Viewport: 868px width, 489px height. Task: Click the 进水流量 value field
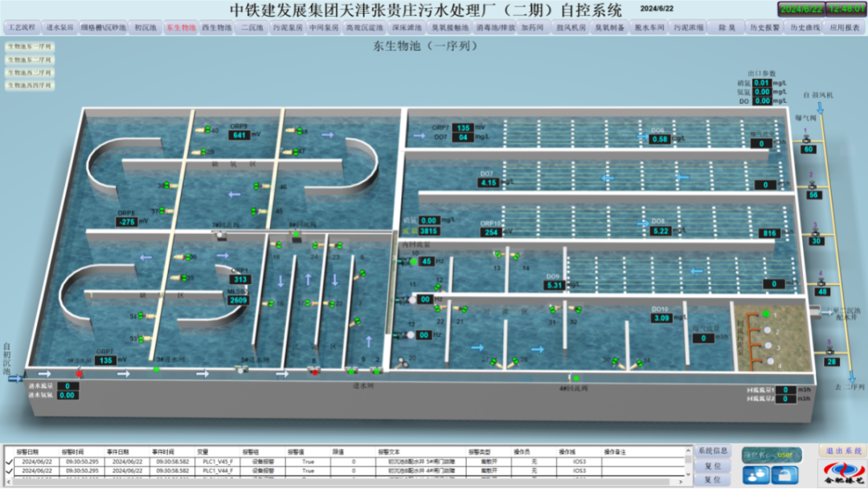point(68,386)
